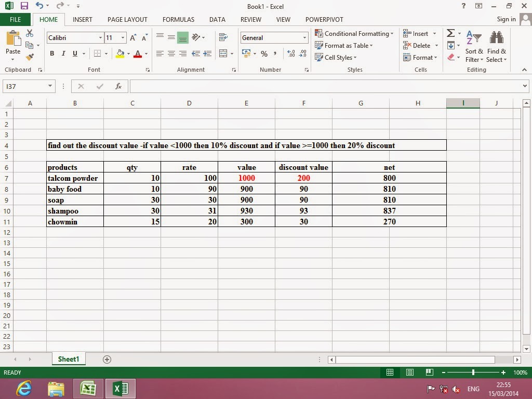Apply Comma Style number format

[275, 54]
